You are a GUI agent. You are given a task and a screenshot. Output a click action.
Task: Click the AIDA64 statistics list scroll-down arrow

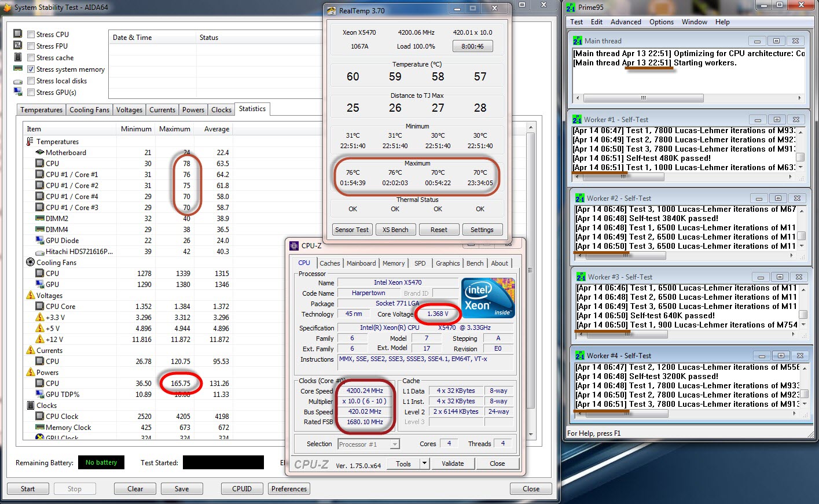point(531,434)
